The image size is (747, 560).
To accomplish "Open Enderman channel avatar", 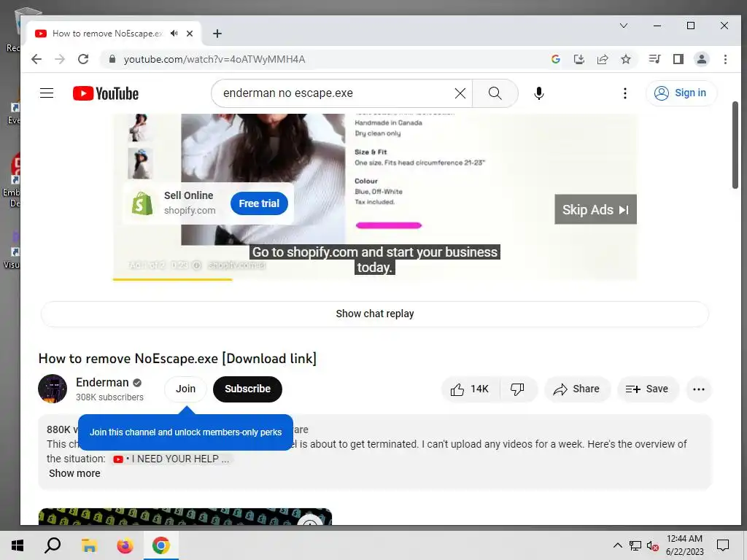I will 53,389.
